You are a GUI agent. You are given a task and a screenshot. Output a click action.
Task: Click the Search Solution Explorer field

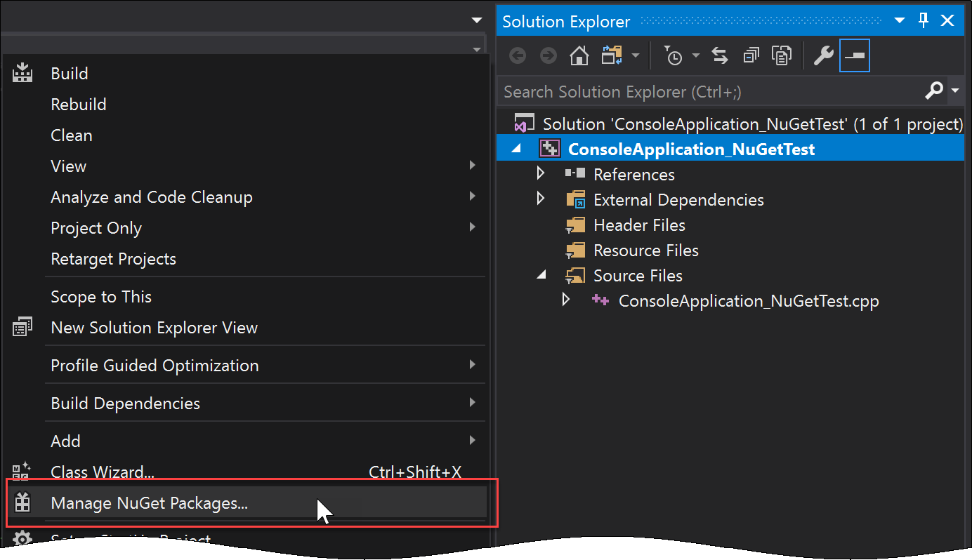click(x=709, y=92)
